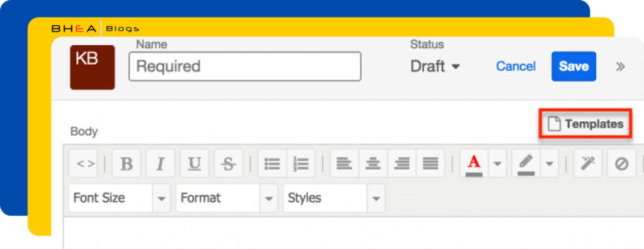Viewport: 644px width, 249px height.
Task: Insert a bulleted list
Action: pos(272,163)
